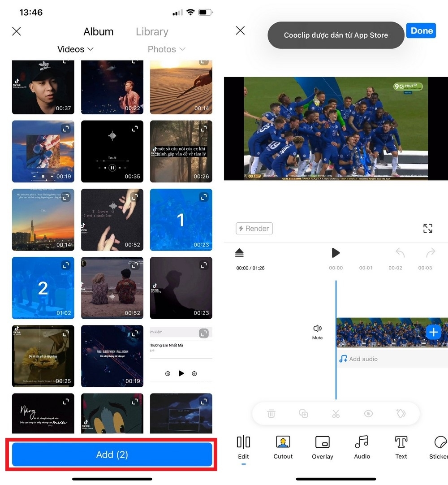Delete the selected clip with trash icon
448x485 pixels.
click(271, 414)
